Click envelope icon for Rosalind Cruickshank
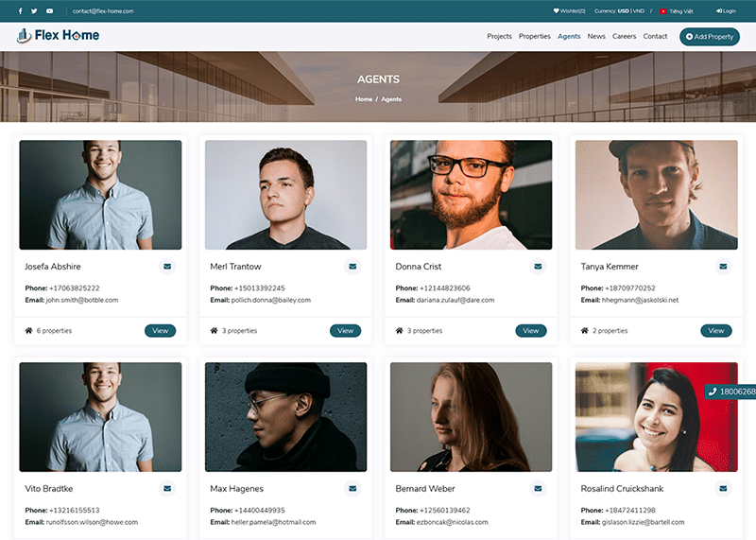 tap(723, 489)
